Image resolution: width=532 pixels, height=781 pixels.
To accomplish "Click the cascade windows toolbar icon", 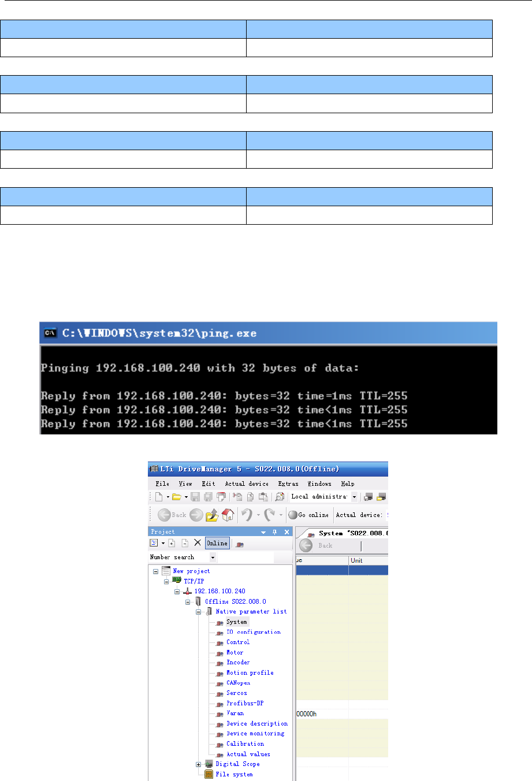I will 221,497.
